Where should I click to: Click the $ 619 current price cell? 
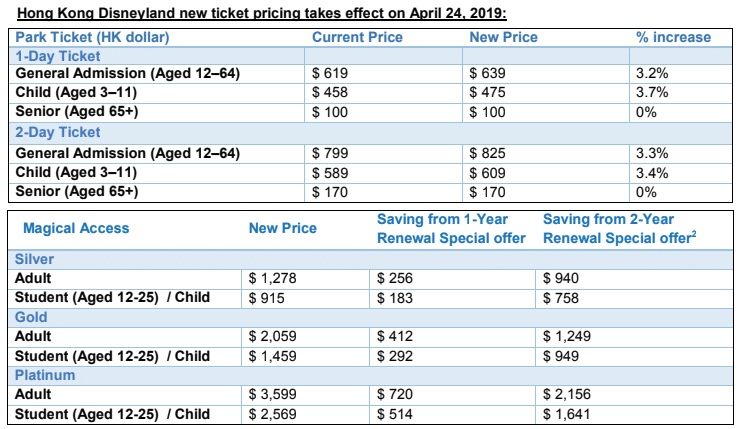(x=331, y=74)
